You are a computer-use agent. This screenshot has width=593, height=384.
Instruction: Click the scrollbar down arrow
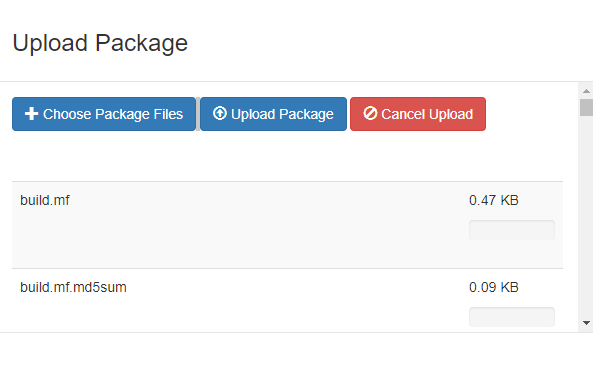[586, 323]
